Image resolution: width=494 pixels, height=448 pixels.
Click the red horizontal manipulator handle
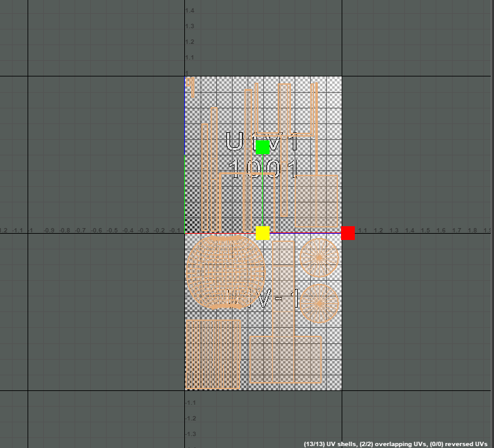(348, 233)
